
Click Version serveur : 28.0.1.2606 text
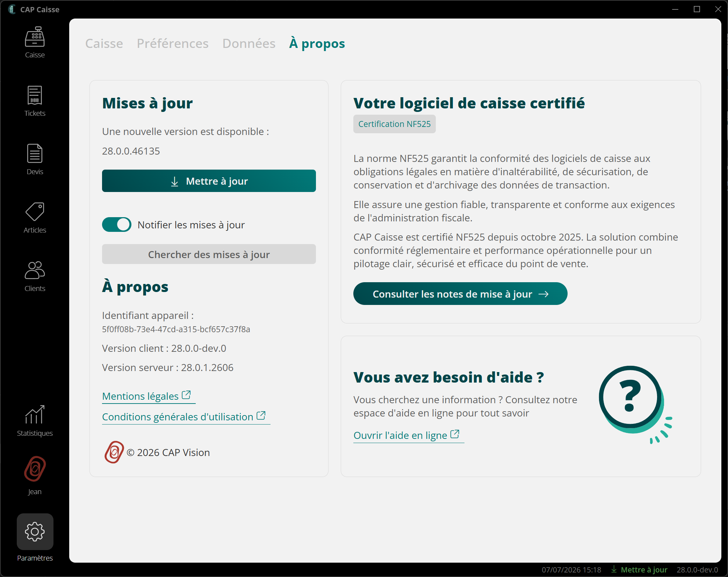[168, 368]
